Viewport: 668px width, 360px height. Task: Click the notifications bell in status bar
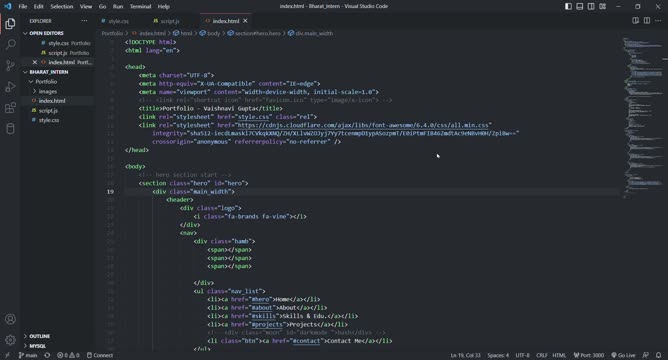point(659,355)
